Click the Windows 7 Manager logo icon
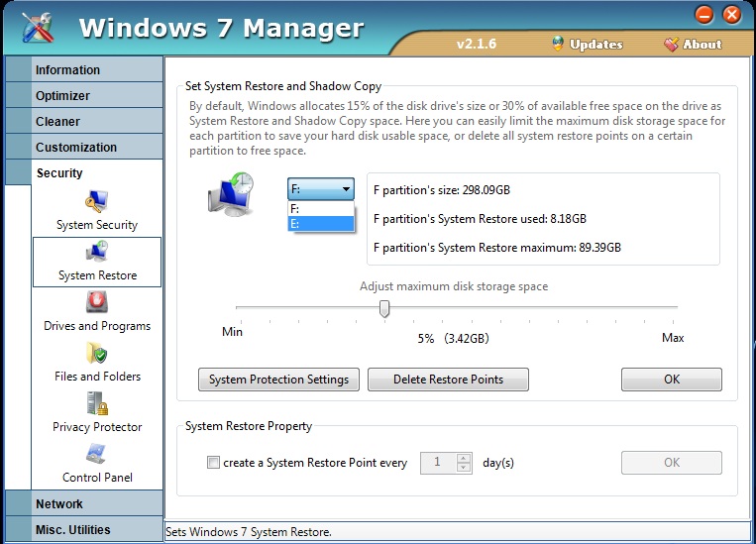Viewport: 756px width, 544px height. coord(37,28)
